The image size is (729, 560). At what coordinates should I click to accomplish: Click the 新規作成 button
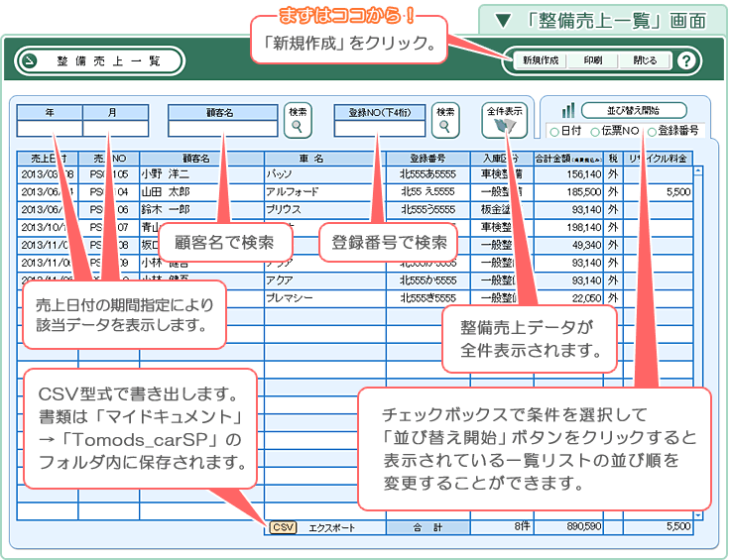540,60
